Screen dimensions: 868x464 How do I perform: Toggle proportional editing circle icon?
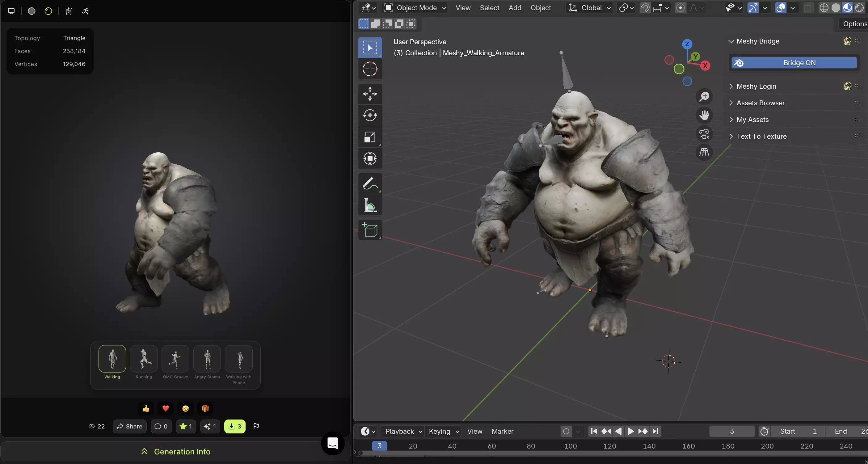coord(680,8)
